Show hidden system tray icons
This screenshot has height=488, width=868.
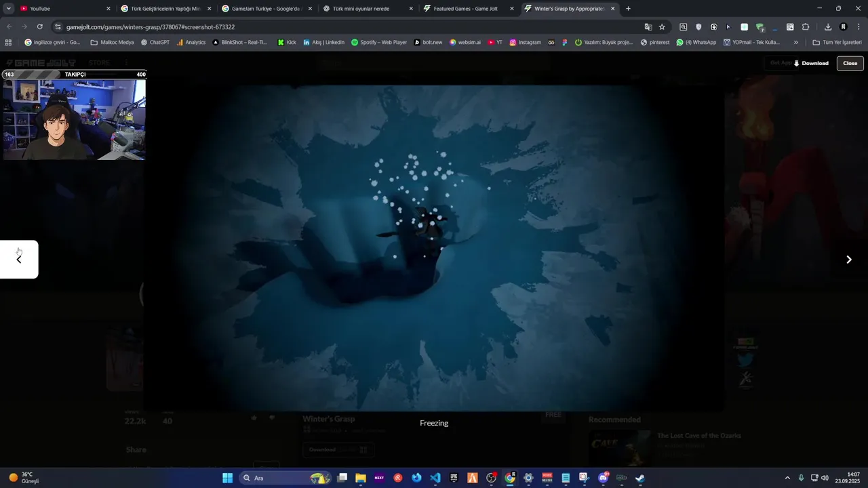(x=787, y=478)
